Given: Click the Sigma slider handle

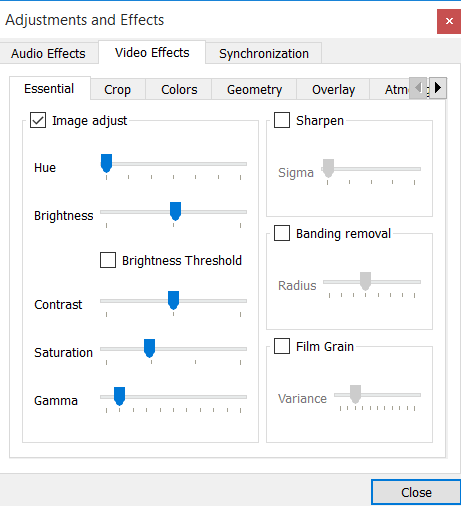Looking at the screenshot, I should coord(328,168).
